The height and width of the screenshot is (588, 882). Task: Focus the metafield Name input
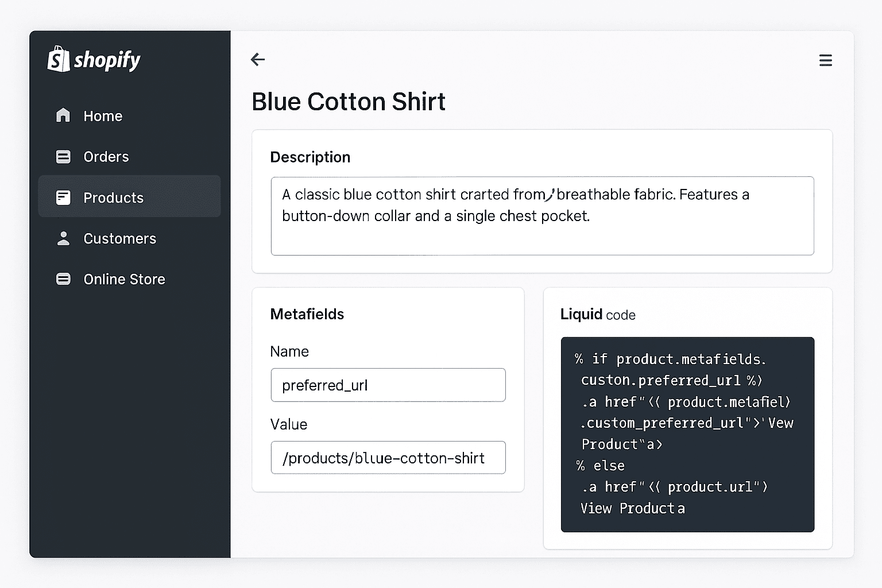pos(388,385)
